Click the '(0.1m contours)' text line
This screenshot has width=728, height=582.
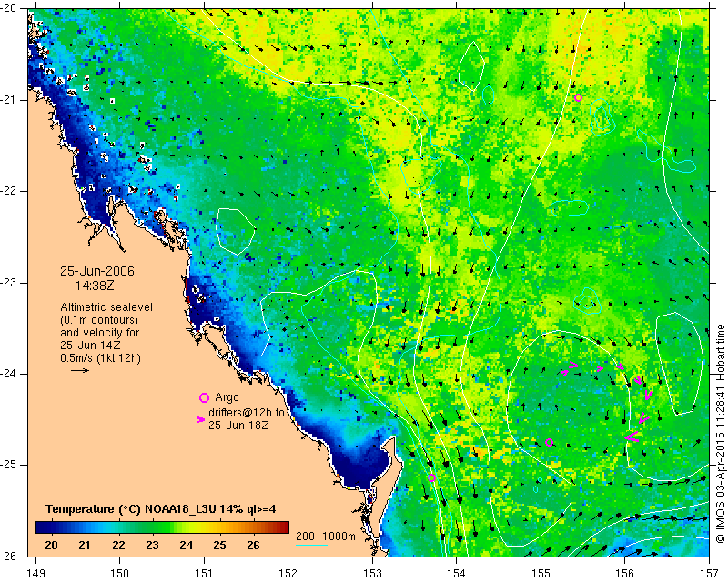(x=99, y=320)
